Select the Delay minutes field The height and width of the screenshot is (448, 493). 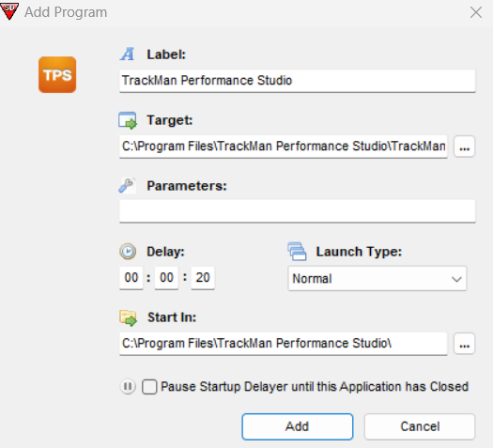coord(166,278)
